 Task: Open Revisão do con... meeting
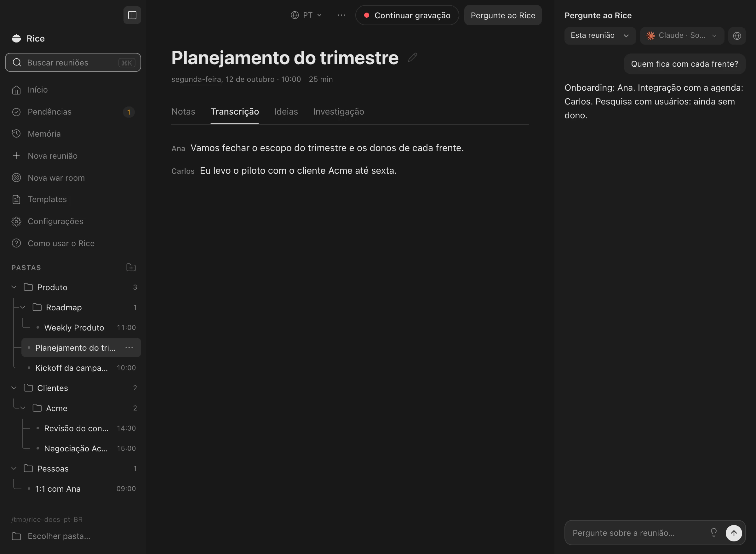[86, 428]
